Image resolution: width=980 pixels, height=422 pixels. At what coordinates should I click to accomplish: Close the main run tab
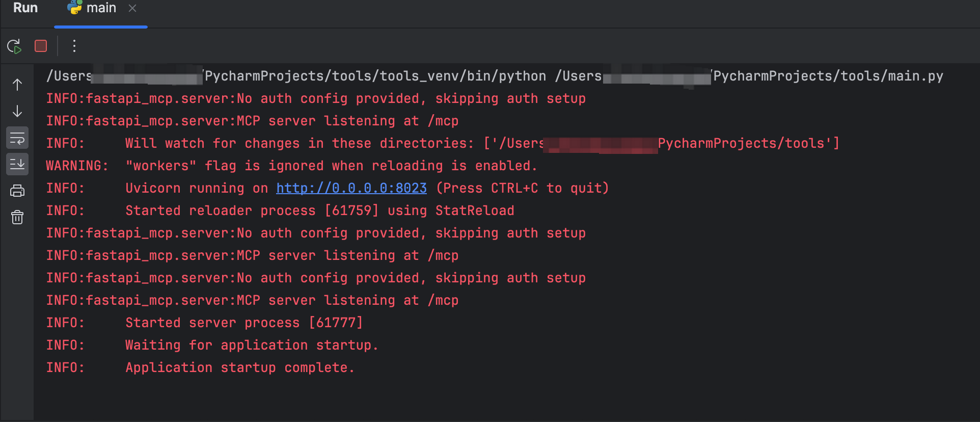pos(132,8)
